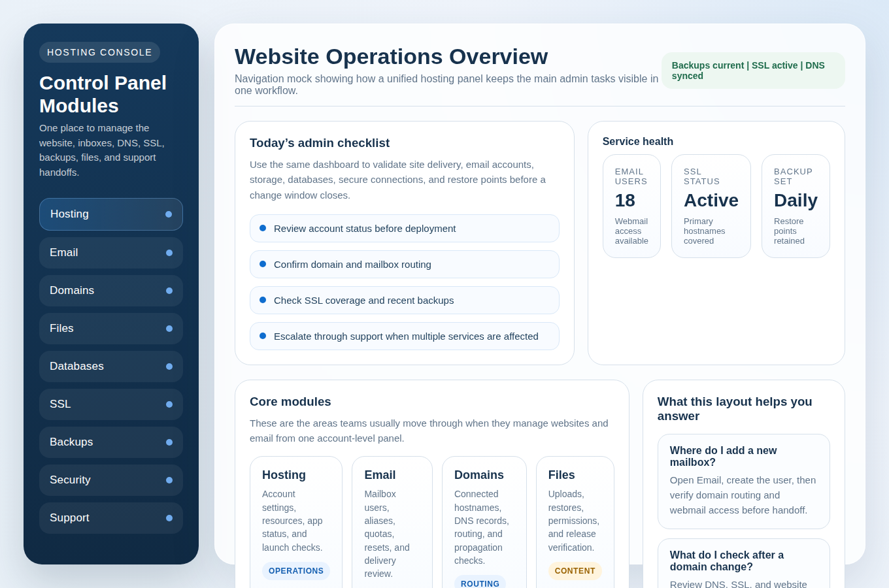Viewport: 889px width, 588px height.
Task: Click the Website Operations Overview heading
Action: [391, 57]
